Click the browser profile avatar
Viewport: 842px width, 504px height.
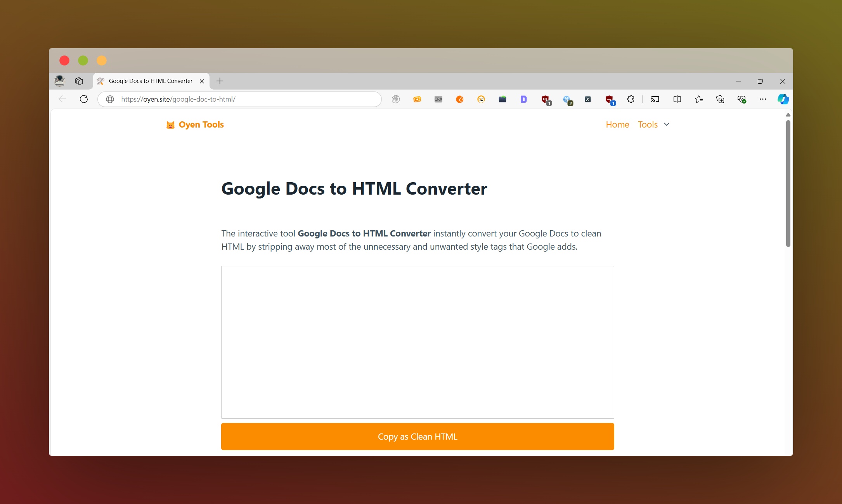[60, 81]
